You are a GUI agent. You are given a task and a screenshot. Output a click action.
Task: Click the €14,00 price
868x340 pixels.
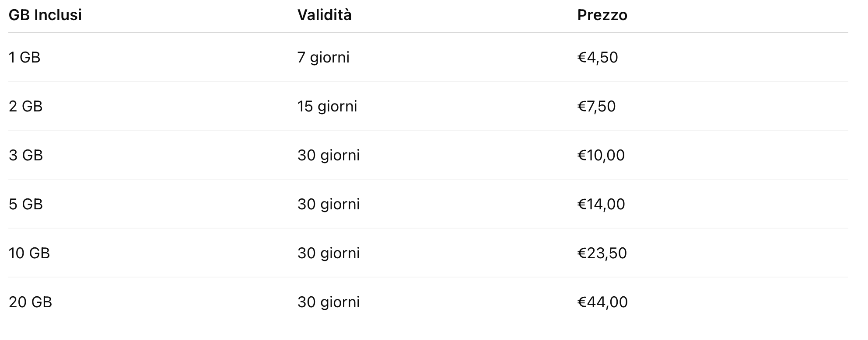tap(601, 204)
